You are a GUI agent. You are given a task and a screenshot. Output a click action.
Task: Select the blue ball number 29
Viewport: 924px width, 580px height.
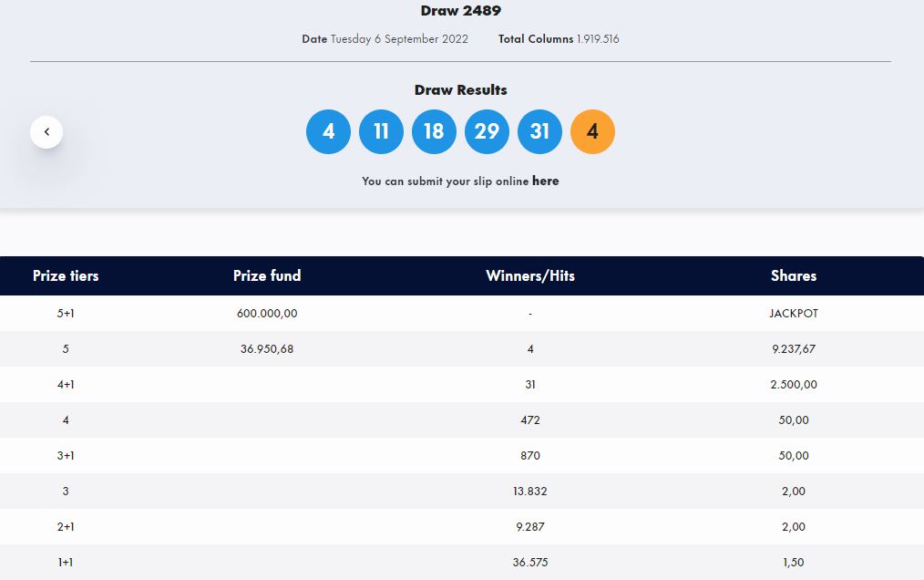tap(487, 131)
